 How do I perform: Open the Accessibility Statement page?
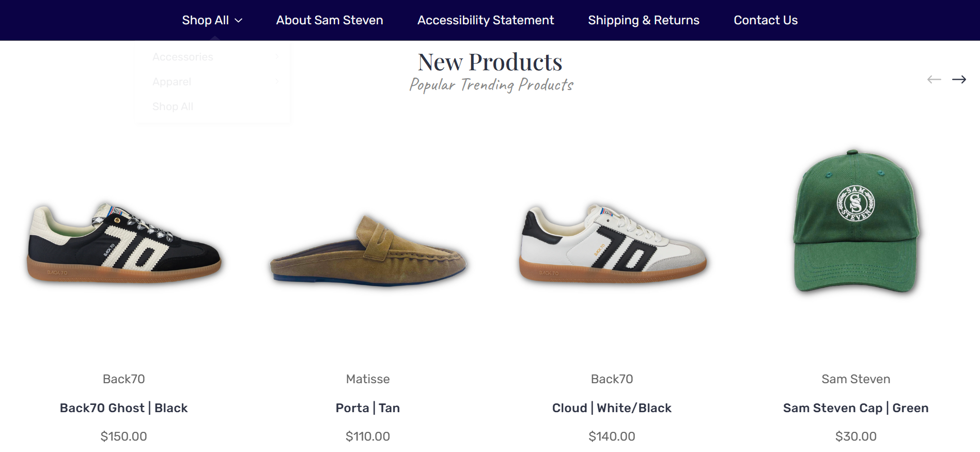486,20
